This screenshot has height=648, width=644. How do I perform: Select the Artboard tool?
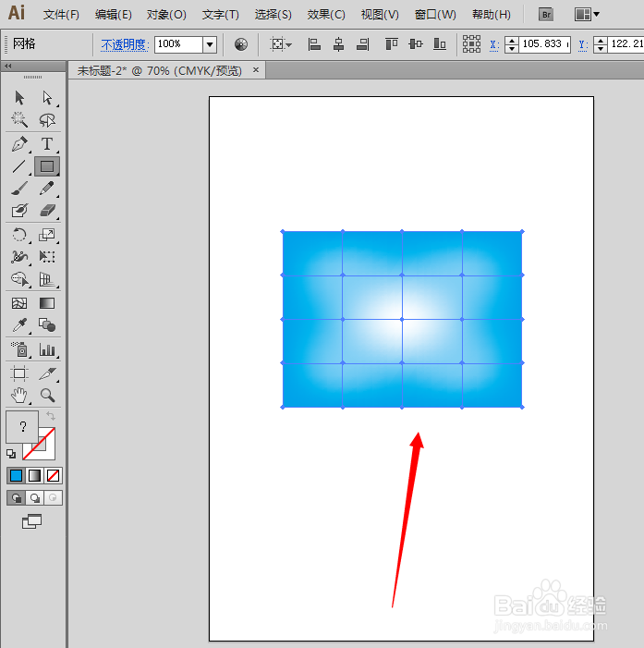pos(19,373)
